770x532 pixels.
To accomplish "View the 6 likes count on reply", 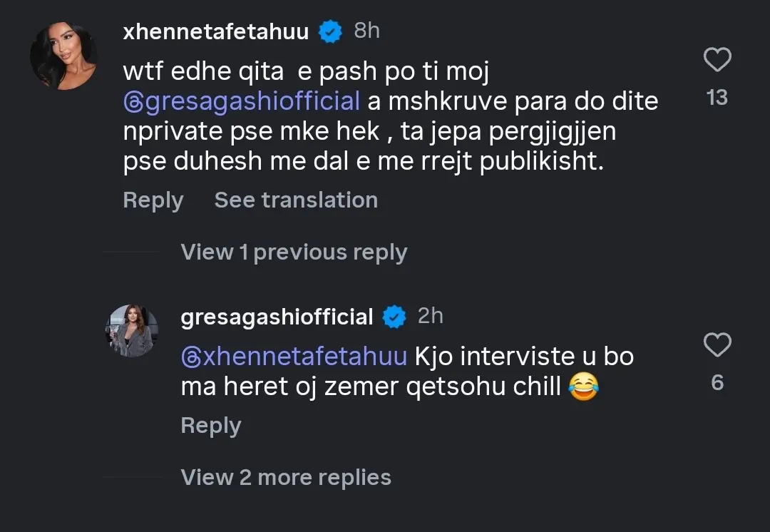I will 717,383.
